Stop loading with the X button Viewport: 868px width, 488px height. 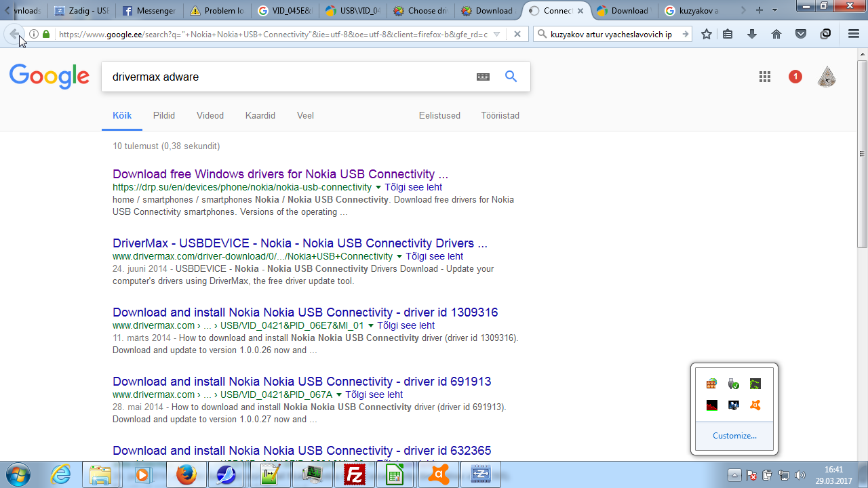517,34
